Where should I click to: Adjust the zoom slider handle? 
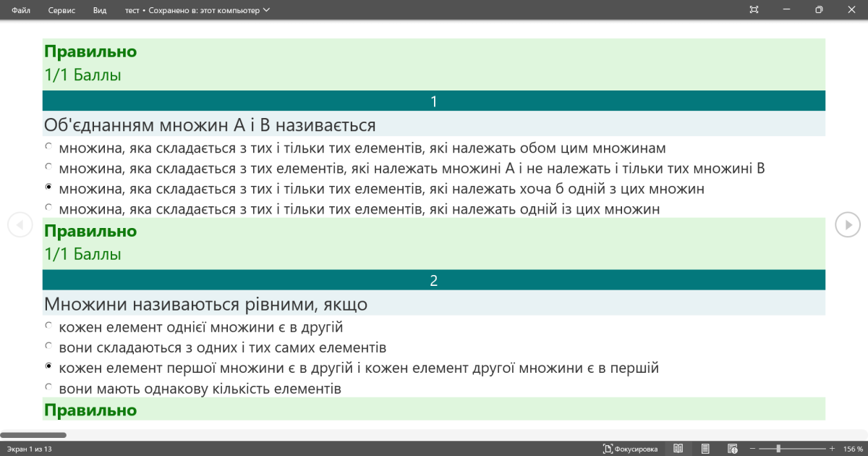(x=778, y=449)
